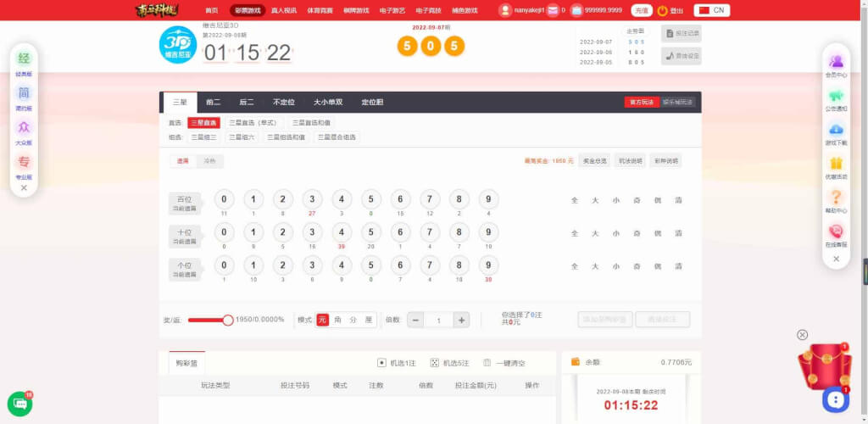Click 机选1注 random pick one
The width and height of the screenshot is (868, 424).
point(397,363)
